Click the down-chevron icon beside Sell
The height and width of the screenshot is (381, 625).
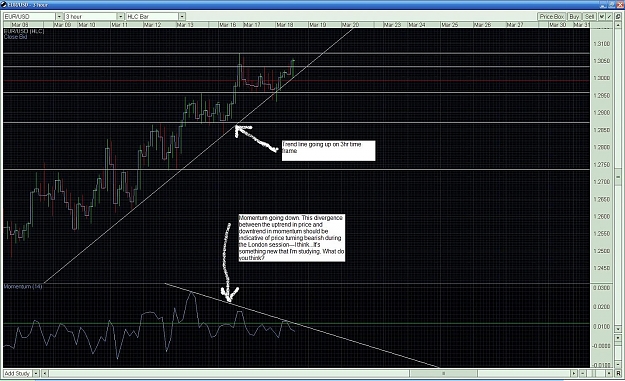pos(602,16)
